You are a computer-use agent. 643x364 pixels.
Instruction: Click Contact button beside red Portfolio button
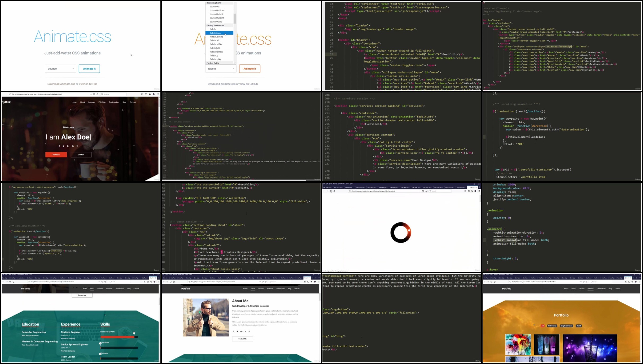point(81,155)
